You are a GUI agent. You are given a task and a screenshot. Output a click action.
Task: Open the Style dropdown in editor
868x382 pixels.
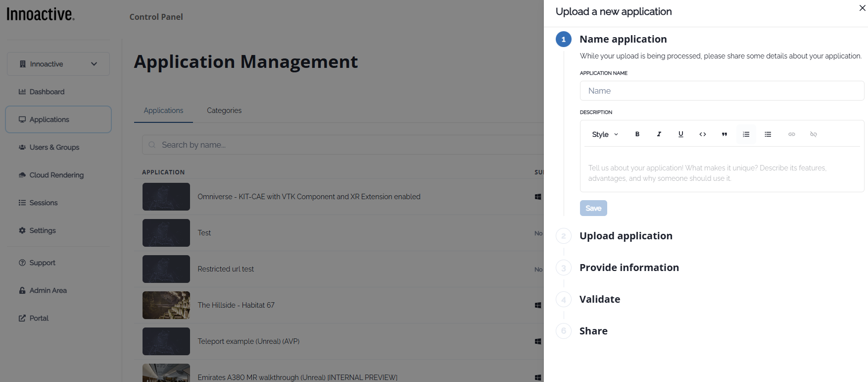605,134
